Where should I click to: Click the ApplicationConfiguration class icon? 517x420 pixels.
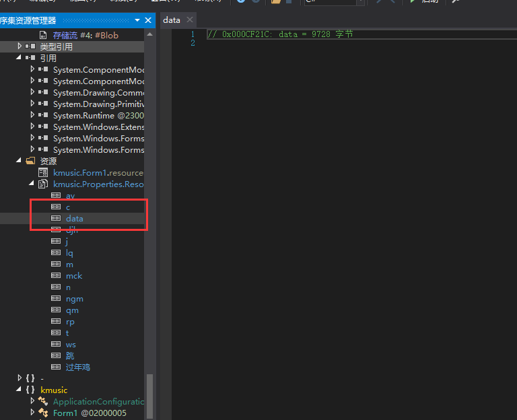pyautogui.click(x=43, y=401)
